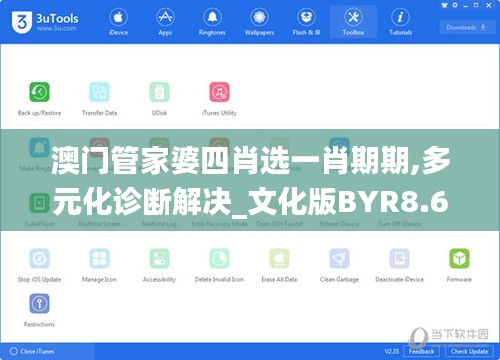
Task: Go to Ringtones section
Action: click(x=212, y=22)
